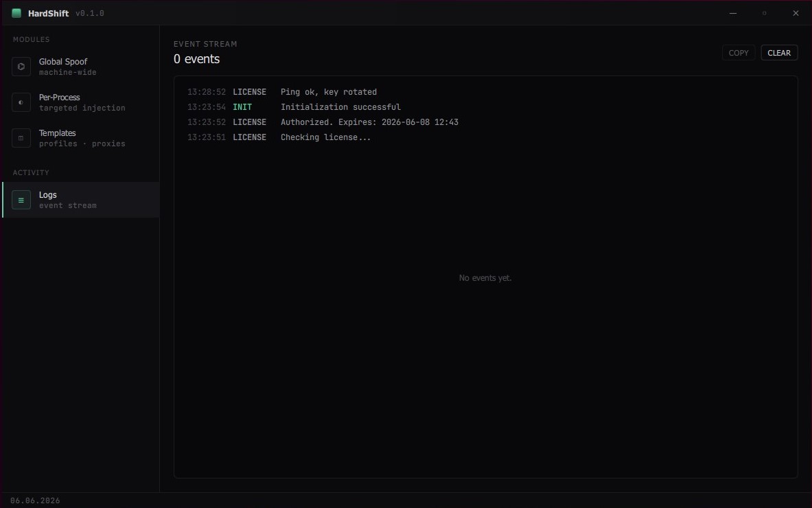Open the Templates module

pyautogui.click(x=81, y=138)
